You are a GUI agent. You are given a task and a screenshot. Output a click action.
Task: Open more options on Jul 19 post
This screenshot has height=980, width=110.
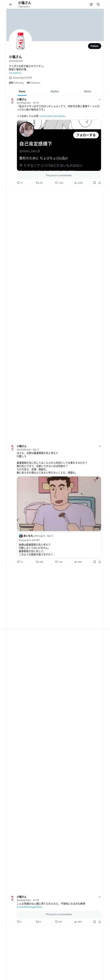(x=99, y=897)
